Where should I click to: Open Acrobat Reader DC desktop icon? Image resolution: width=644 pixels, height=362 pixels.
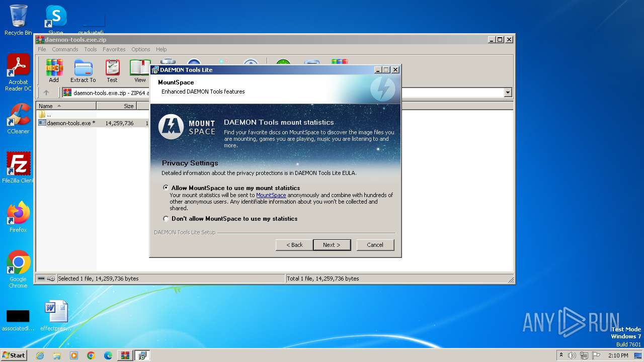[x=18, y=73]
